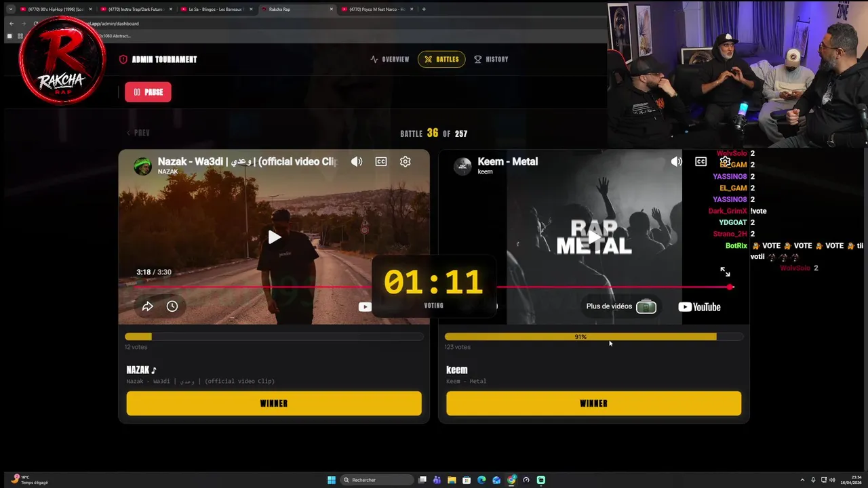Open the Windows Start menu

coord(332,480)
